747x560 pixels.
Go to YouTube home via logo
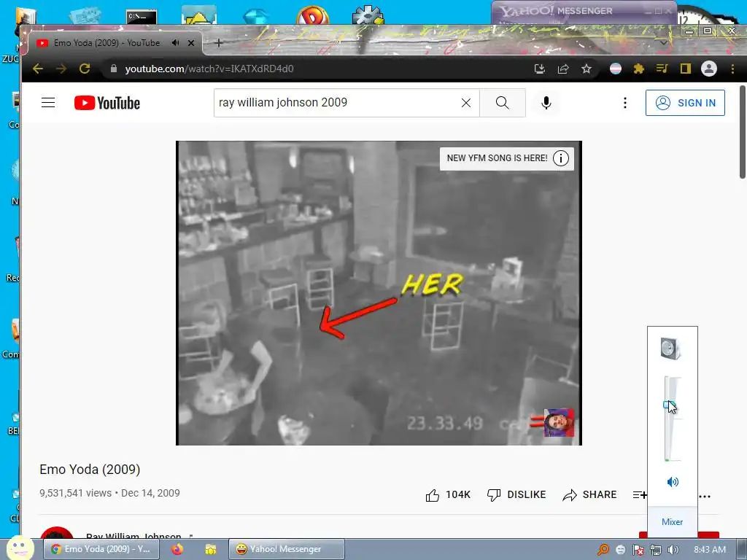(x=107, y=103)
